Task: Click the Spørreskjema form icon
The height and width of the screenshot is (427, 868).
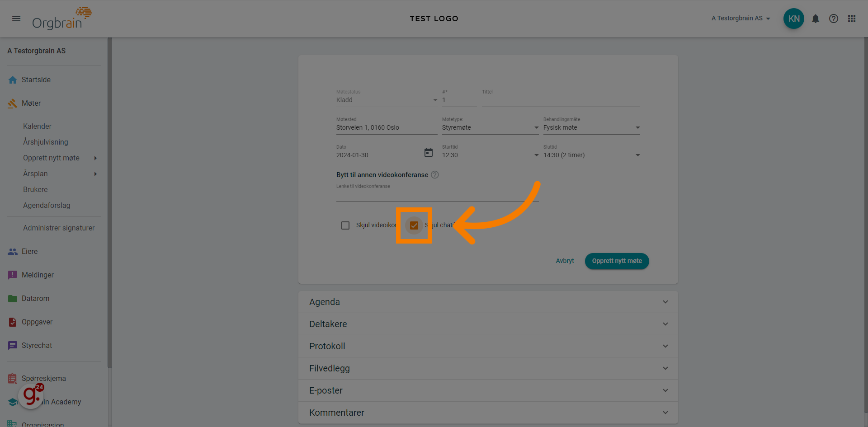Action: pos(13,379)
